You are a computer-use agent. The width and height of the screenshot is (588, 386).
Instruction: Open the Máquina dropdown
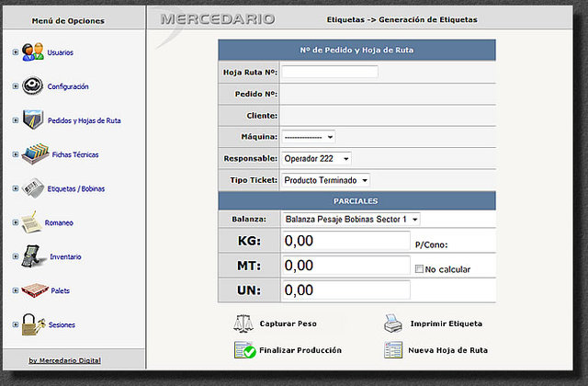309,137
